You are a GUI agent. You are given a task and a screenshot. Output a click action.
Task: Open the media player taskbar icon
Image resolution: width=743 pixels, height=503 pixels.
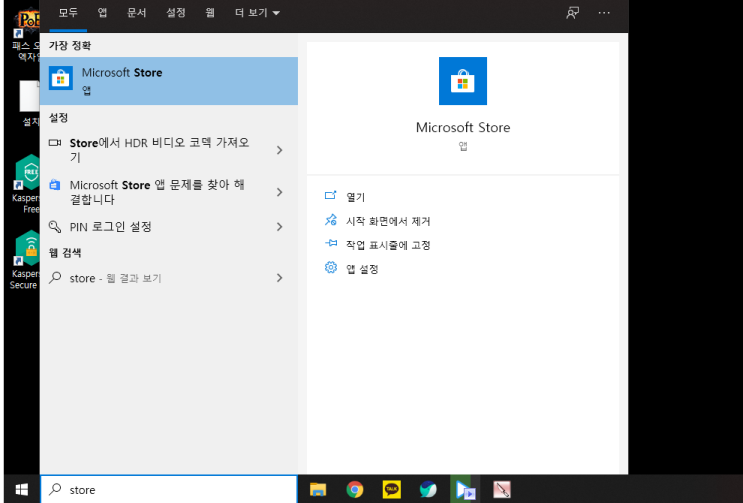(465, 489)
